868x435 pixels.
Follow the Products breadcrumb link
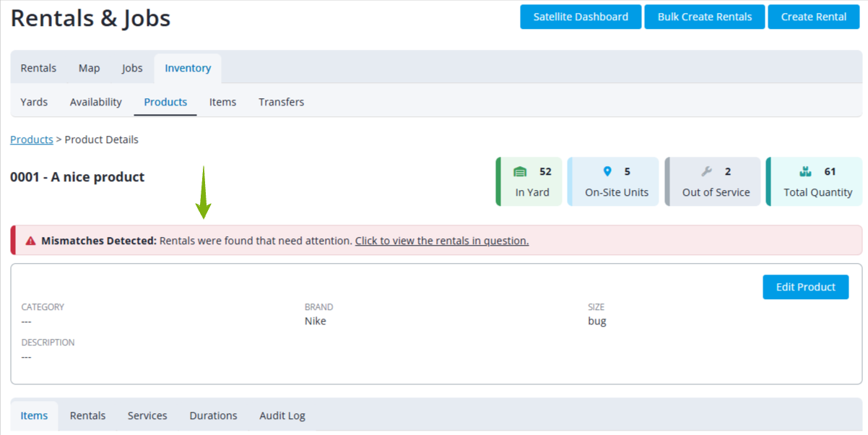point(32,139)
